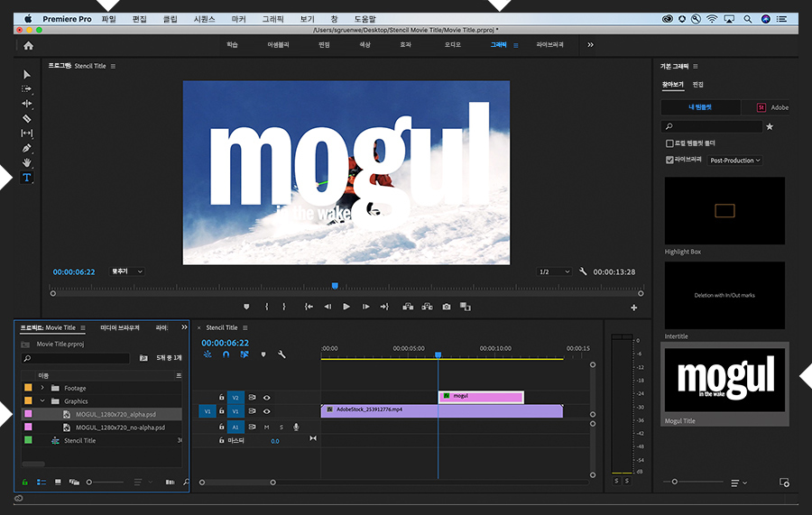
Task: Expand the Footage bin
Action: coord(42,389)
